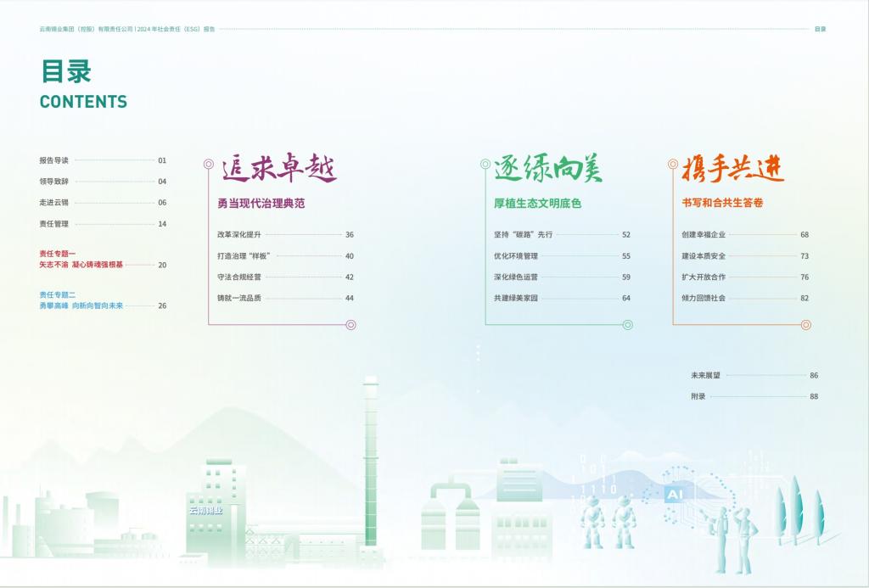Click the AI chip icon in illustration
The image size is (869, 588).
click(x=675, y=494)
